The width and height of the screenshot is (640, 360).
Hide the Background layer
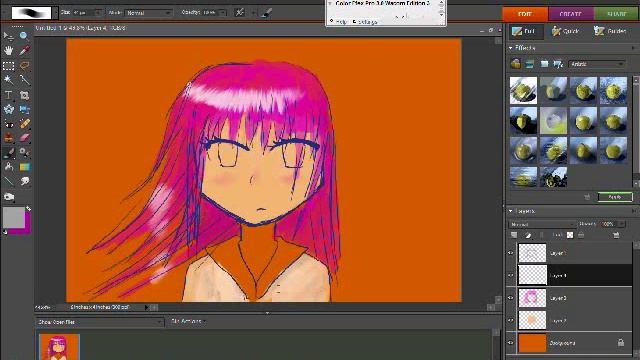pos(511,343)
